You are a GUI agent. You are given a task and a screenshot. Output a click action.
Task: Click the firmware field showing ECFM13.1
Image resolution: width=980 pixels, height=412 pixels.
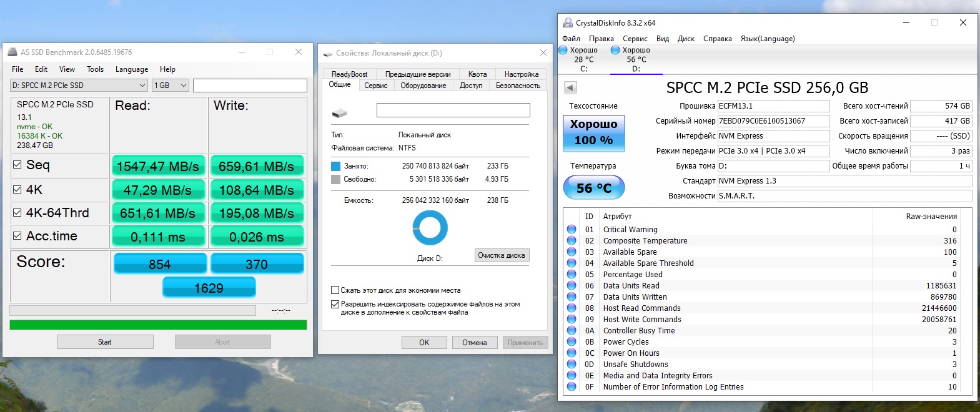pyautogui.click(x=773, y=106)
